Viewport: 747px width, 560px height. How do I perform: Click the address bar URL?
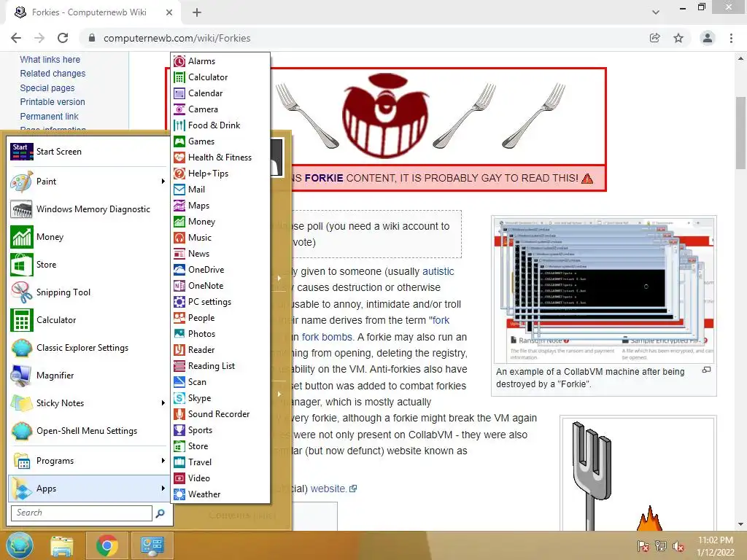[x=177, y=38]
